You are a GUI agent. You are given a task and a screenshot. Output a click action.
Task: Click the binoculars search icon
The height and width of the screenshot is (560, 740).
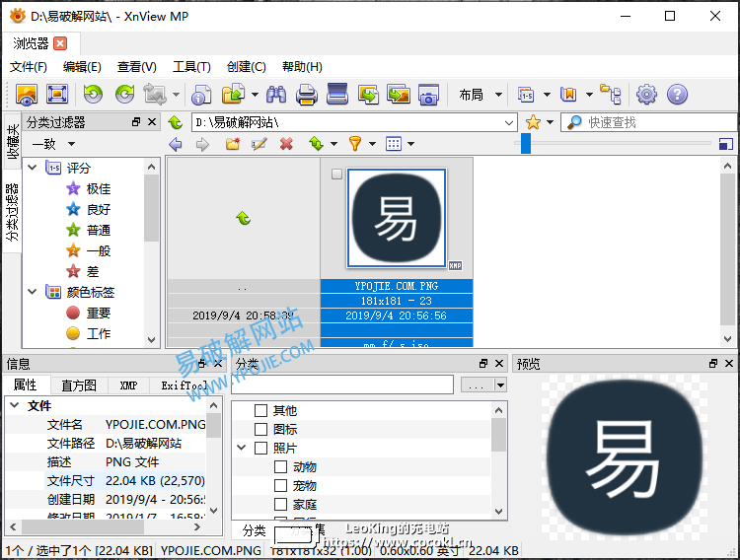tap(276, 95)
